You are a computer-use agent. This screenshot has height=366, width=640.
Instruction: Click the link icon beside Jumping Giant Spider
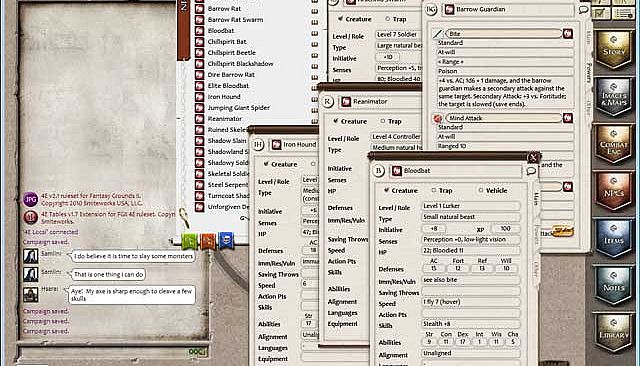tap(200, 108)
